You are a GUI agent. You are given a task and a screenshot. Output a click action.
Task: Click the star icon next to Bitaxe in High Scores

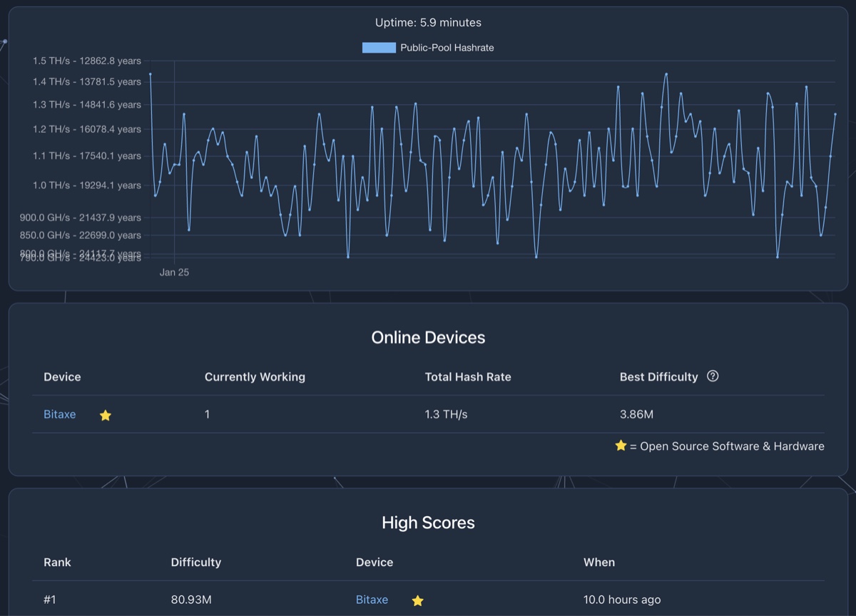pyautogui.click(x=418, y=600)
